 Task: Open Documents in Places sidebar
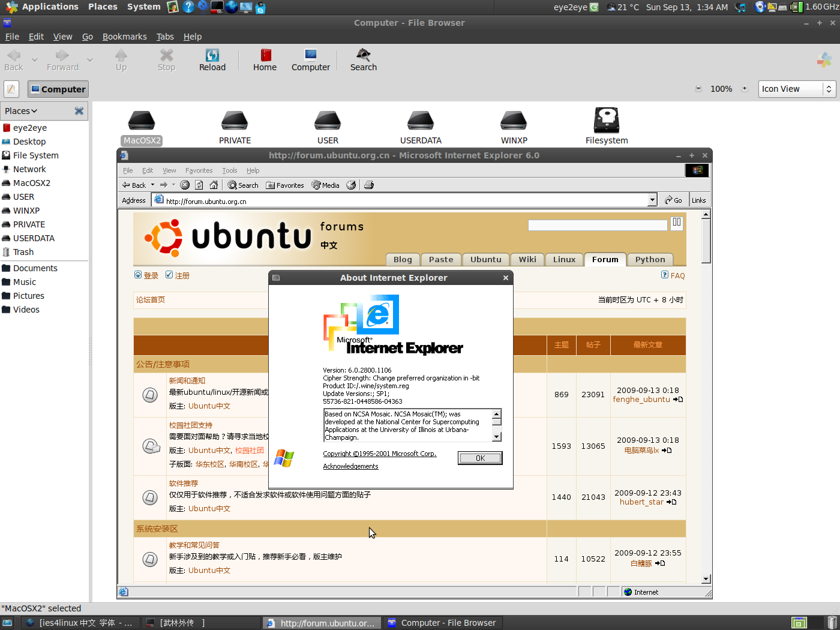(35, 268)
